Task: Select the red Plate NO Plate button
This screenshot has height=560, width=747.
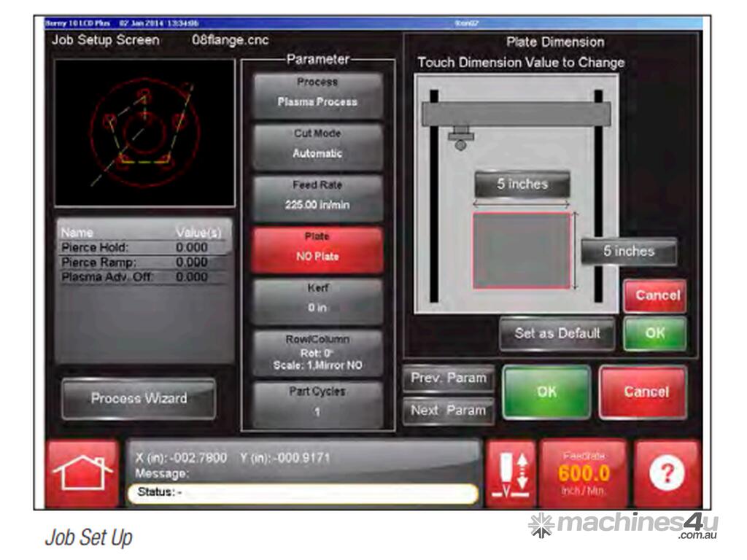Action: (x=317, y=248)
